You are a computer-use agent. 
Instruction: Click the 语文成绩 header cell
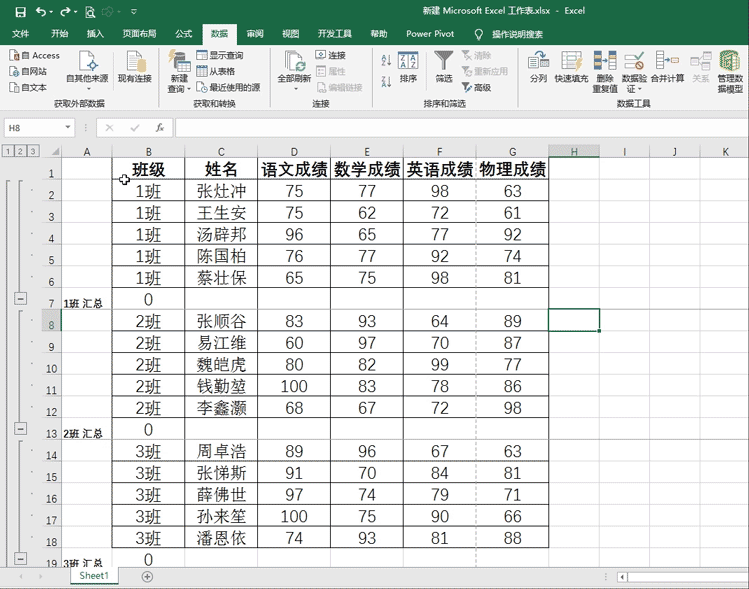[x=294, y=169]
